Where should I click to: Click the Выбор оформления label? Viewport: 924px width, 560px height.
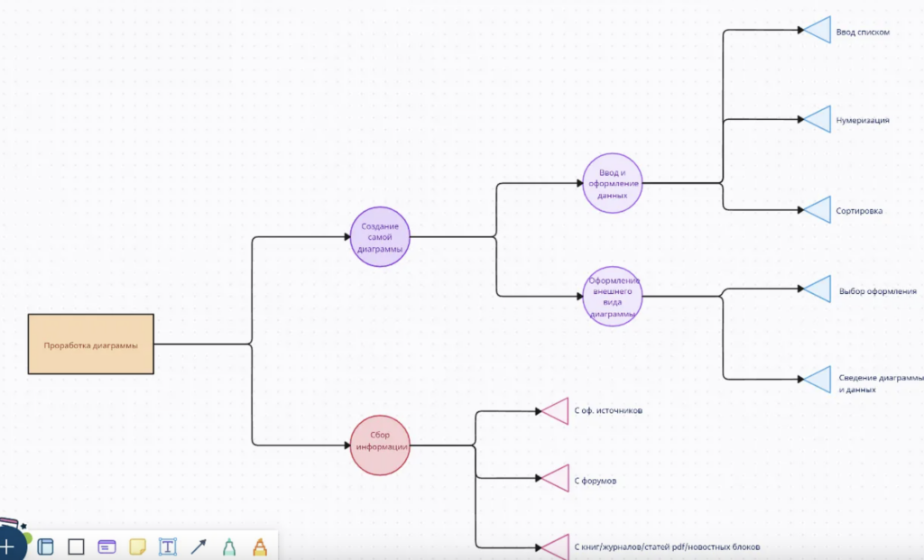pos(878,291)
